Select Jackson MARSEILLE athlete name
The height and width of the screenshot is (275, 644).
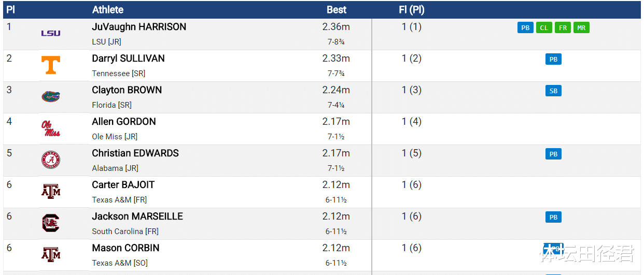tap(137, 216)
